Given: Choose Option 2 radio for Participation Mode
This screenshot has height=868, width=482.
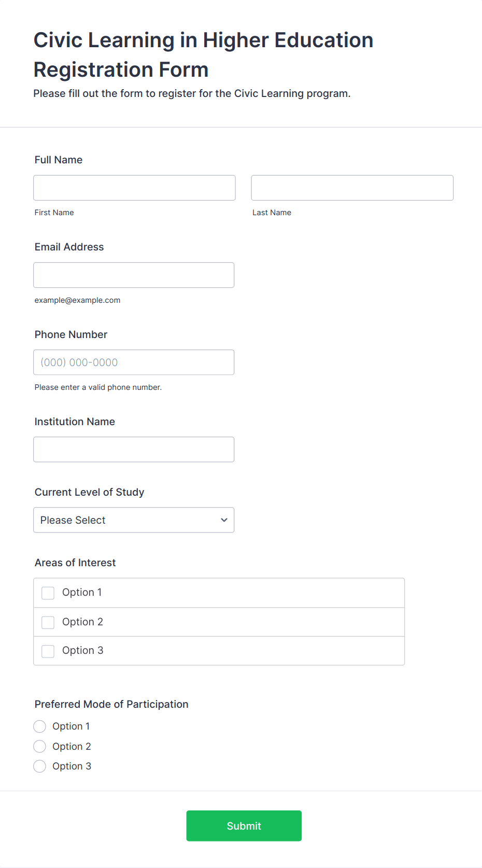Looking at the screenshot, I should click(40, 747).
